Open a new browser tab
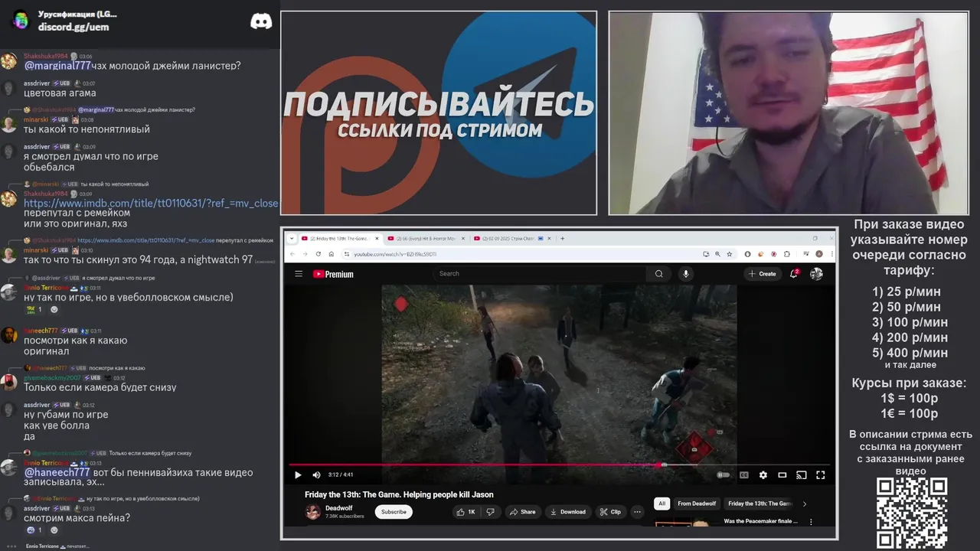Image resolution: width=980 pixels, height=551 pixels. click(x=562, y=238)
